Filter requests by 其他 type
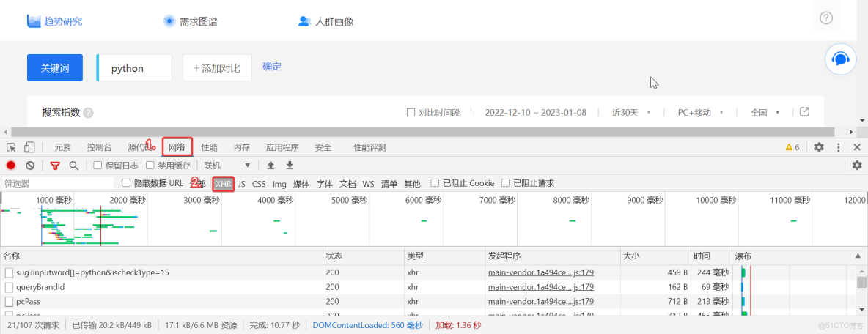 [412, 184]
